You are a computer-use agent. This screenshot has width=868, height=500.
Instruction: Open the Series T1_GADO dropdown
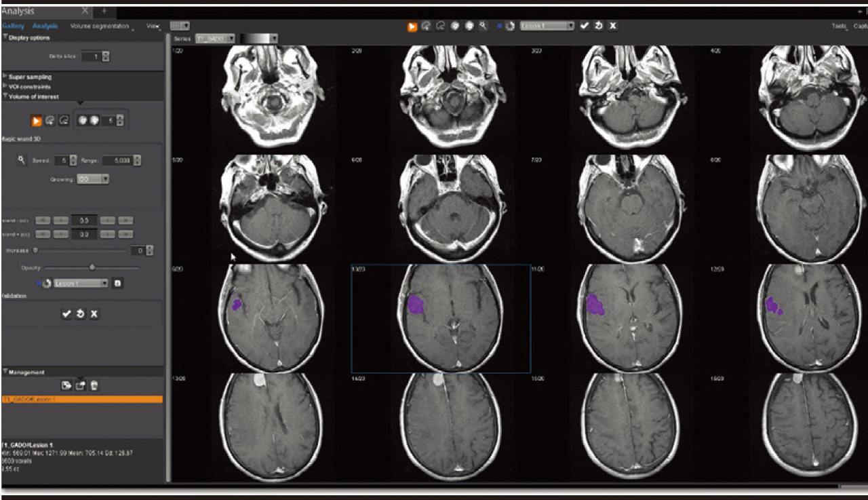215,39
